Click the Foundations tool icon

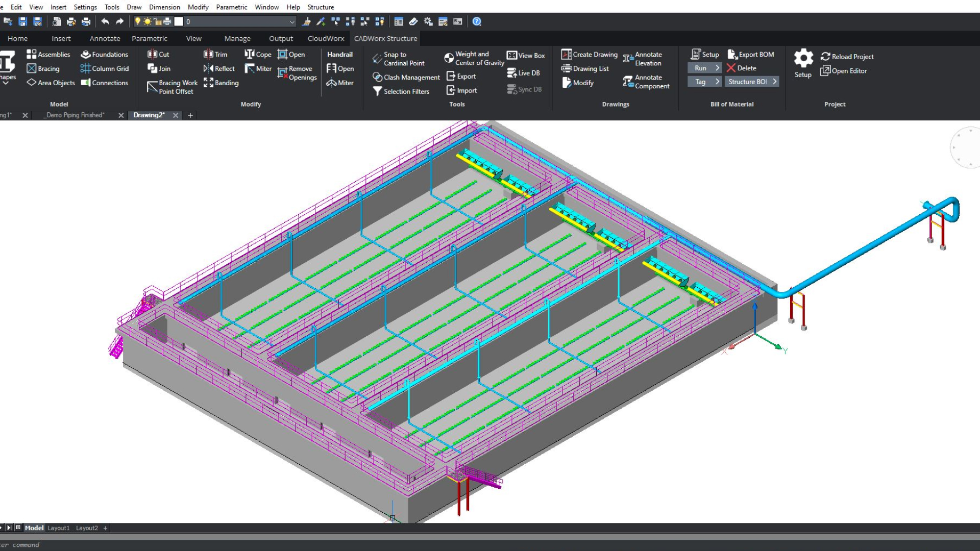pyautogui.click(x=86, y=54)
